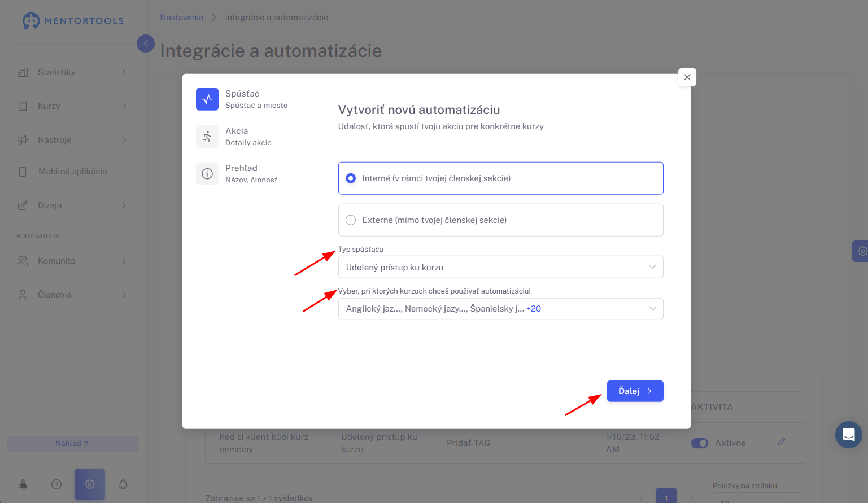Collapse sidebar with round arrow button

pyautogui.click(x=146, y=43)
